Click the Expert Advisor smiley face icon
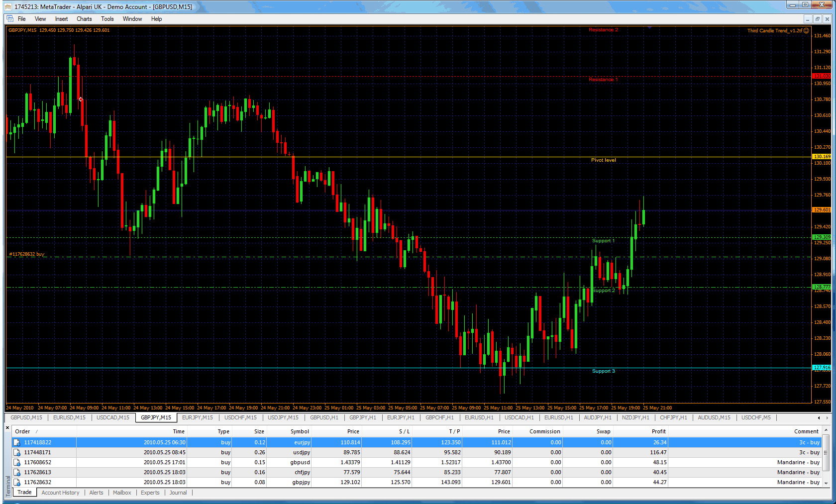836x504 pixels. pos(806,30)
